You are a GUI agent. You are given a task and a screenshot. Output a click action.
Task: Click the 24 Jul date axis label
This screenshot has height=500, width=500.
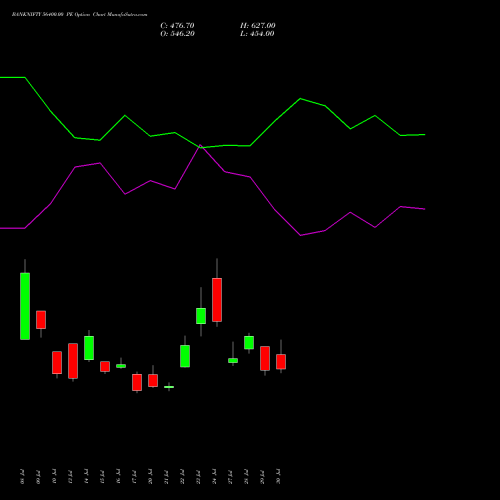pyautogui.click(x=214, y=477)
